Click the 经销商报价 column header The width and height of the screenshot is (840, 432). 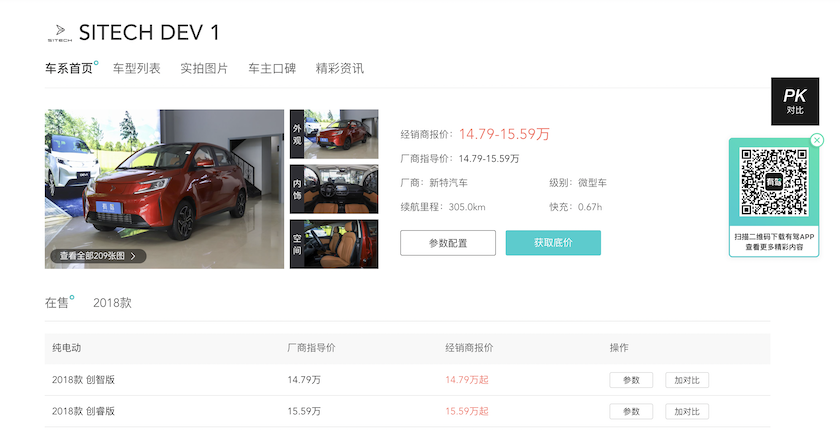tap(469, 347)
